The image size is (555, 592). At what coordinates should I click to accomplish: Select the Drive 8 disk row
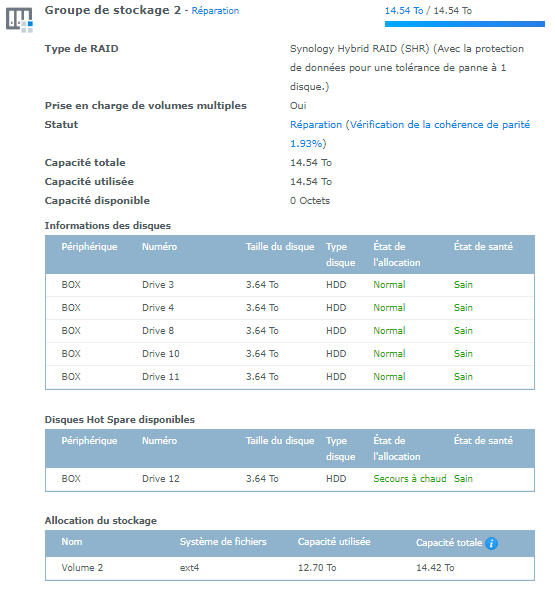click(x=290, y=331)
